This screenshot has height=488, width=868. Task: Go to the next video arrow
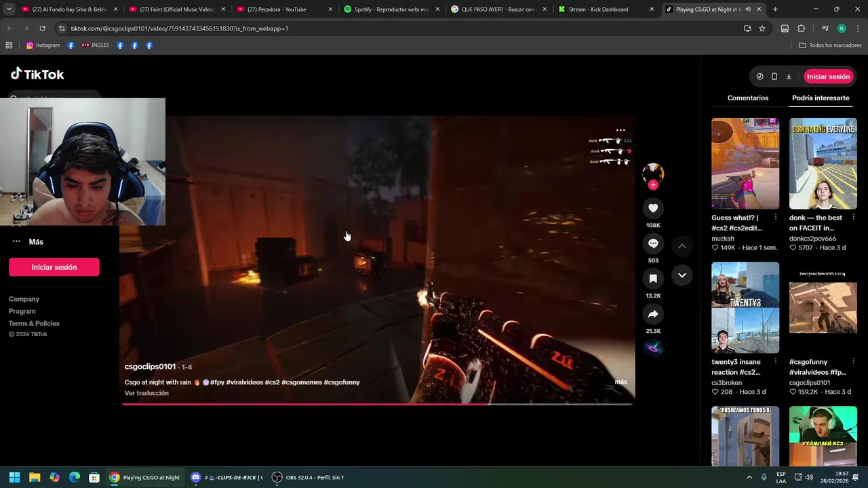(682, 275)
